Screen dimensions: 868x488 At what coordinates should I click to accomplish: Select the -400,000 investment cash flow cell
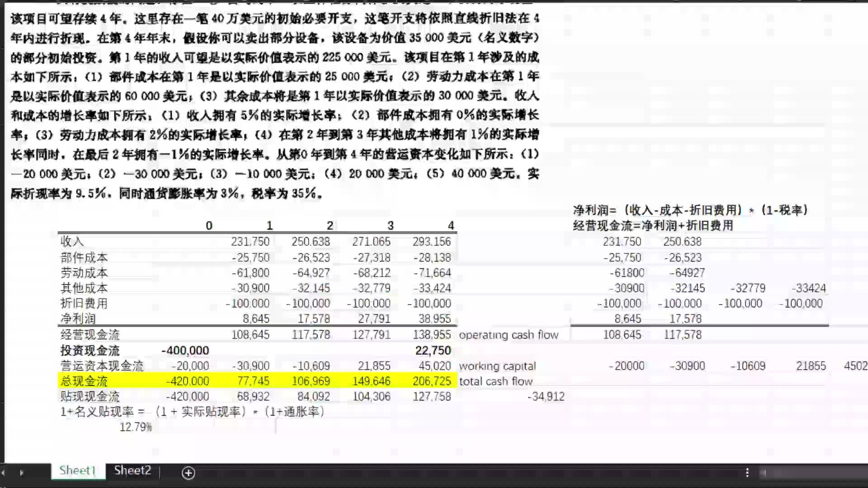185,351
